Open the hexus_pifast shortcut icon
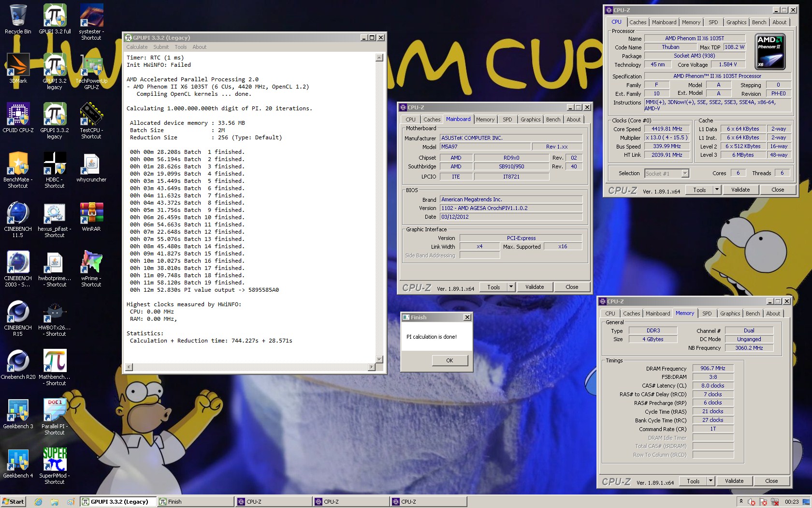Image resolution: width=812 pixels, height=508 pixels. [55, 219]
